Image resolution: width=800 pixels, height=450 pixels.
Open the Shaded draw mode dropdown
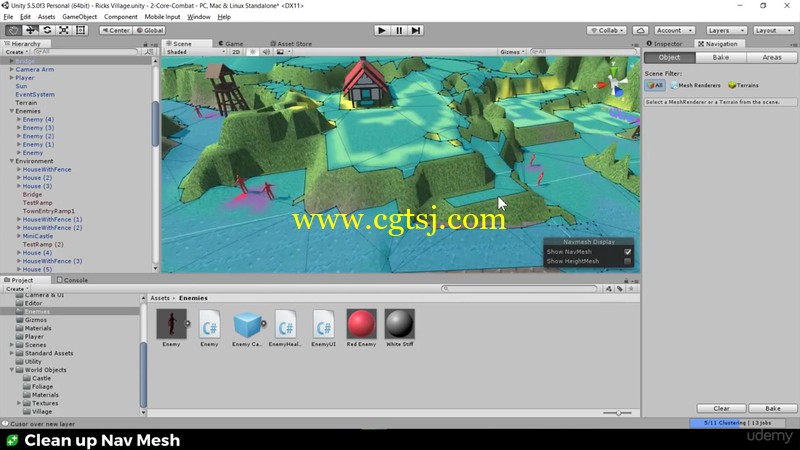[194, 52]
